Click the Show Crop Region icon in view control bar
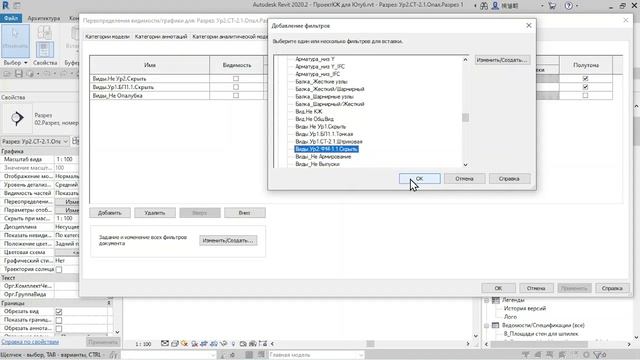Screen dimensions: 640x360 pyautogui.click(x=213, y=344)
